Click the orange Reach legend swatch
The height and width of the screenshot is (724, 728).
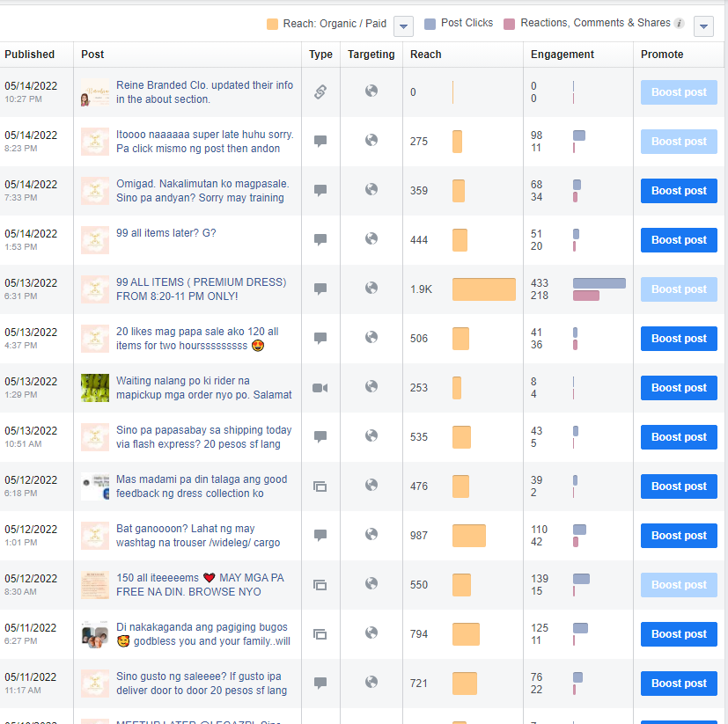tap(272, 24)
